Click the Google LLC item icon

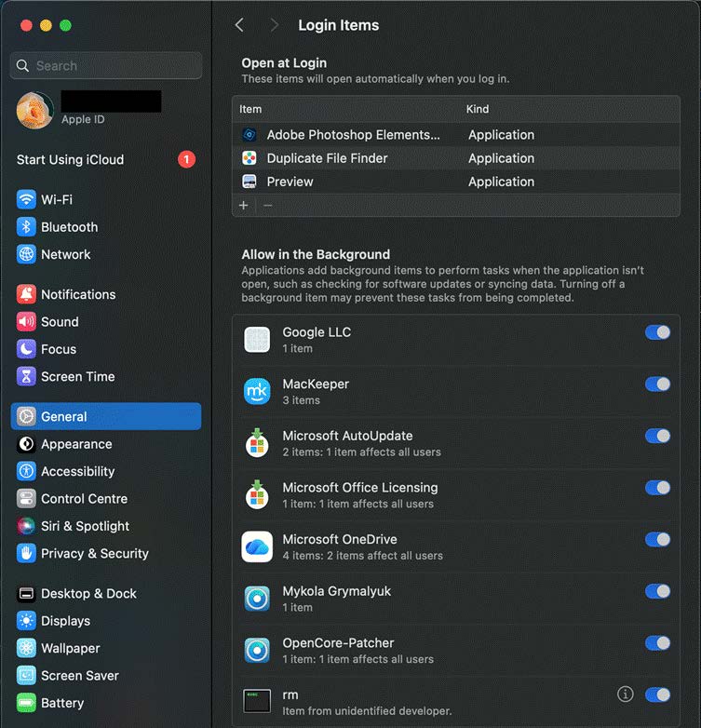pyautogui.click(x=257, y=340)
